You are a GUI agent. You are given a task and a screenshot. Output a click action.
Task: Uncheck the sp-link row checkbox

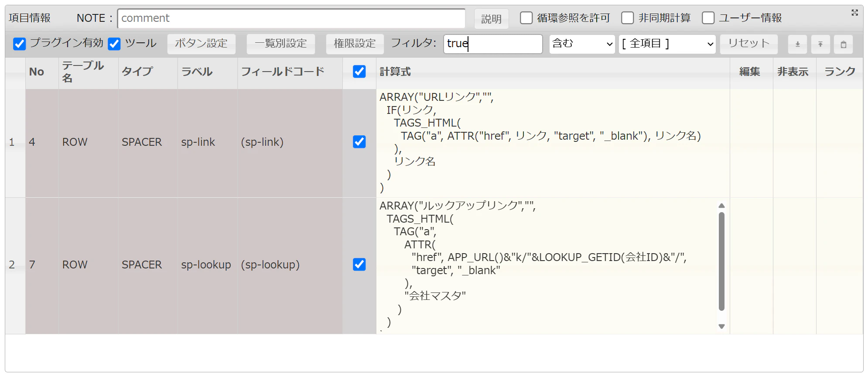[x=359, y=142]
